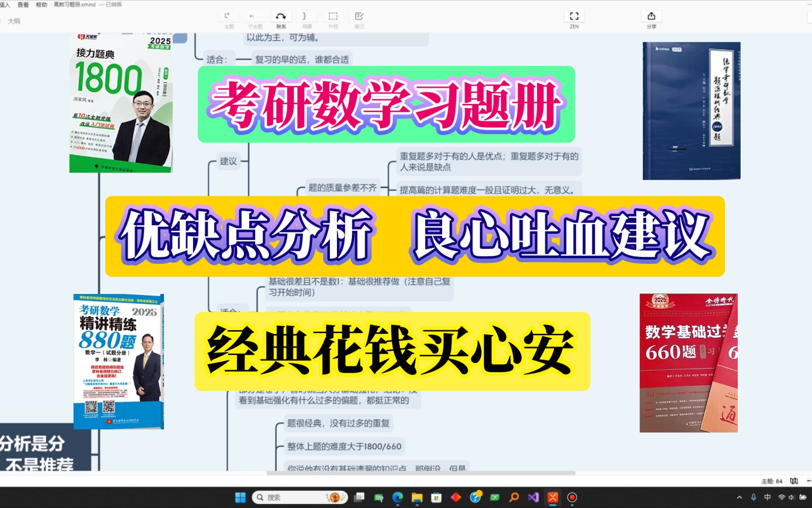Click the 外框 boundary toolbar icon
This screenshot has width=812, height=508.
[x=333, y=16]
